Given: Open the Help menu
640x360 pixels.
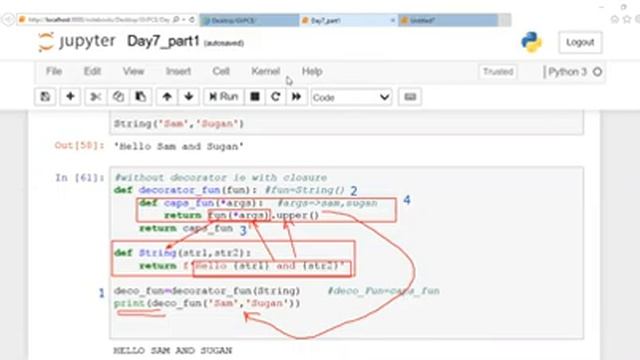Looking at the screenshot, I should pos(312,71).
